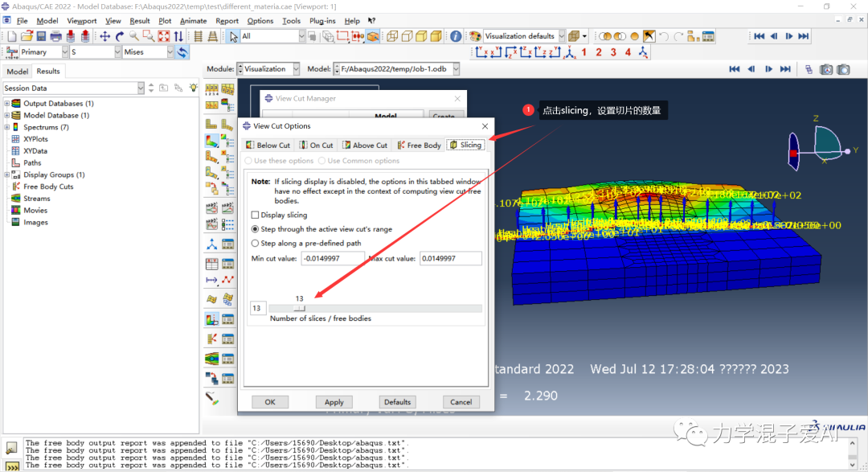Apply the XY front view icon
868x472 pixels.
click(x=481, y=52)
